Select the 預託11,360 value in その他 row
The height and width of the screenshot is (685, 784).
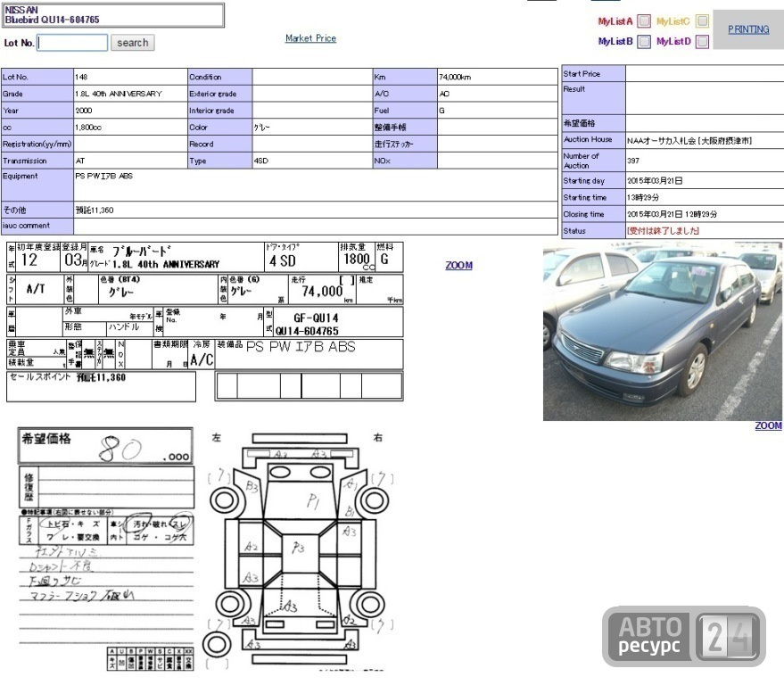click(95, 210)
